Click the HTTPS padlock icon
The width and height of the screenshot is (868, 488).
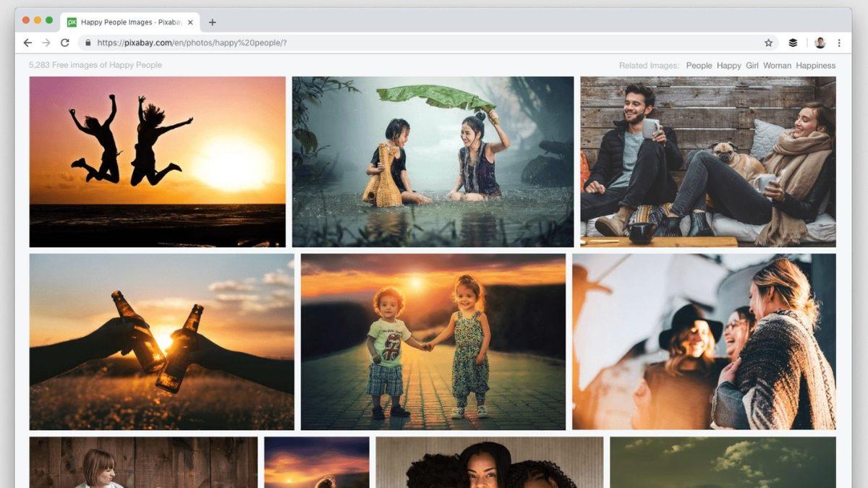88,43
